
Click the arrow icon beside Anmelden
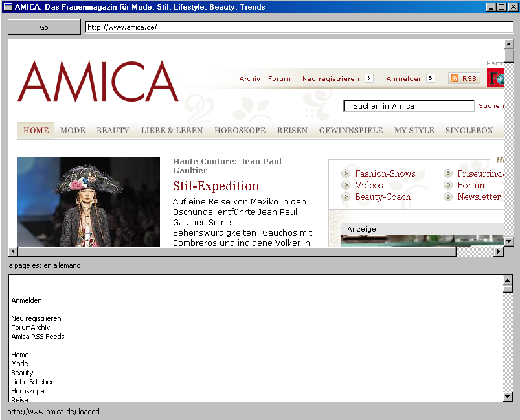(431, 78)
